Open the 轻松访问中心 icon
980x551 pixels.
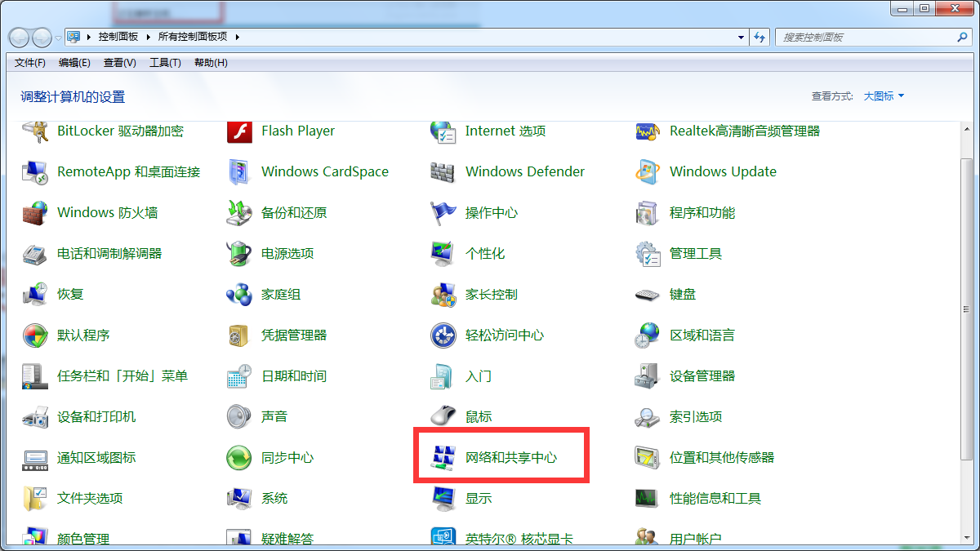tap(443, 335)
